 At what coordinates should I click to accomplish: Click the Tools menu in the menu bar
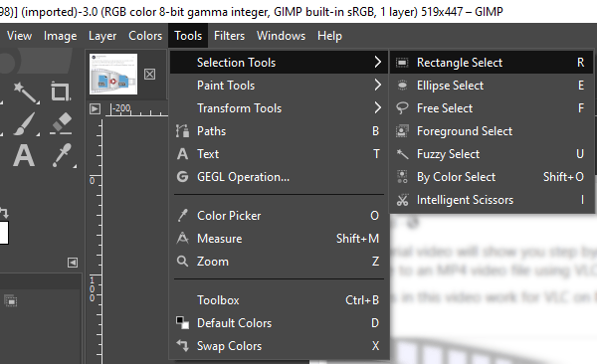click(x=188, y=36)
